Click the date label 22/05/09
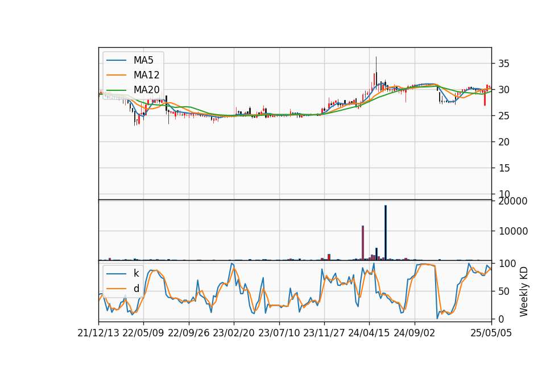Image resolution: width=546 pixels, height=392 pixels. pos(143,333)
